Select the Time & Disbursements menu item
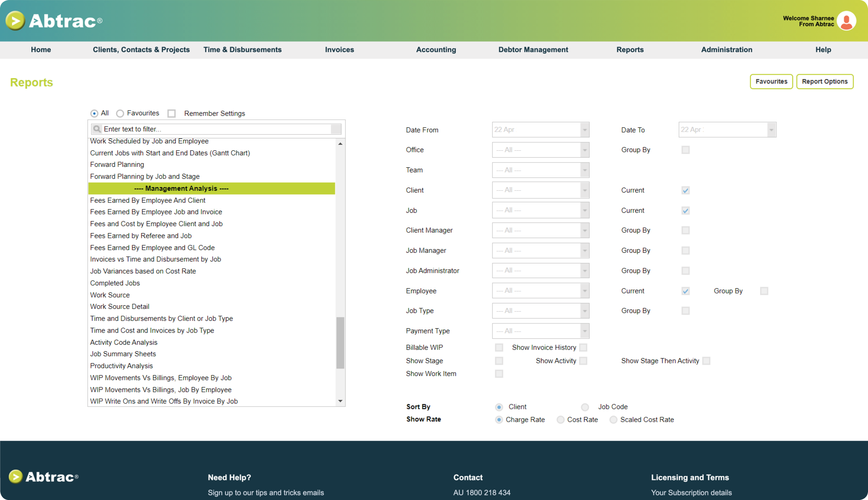 [242, 50]
